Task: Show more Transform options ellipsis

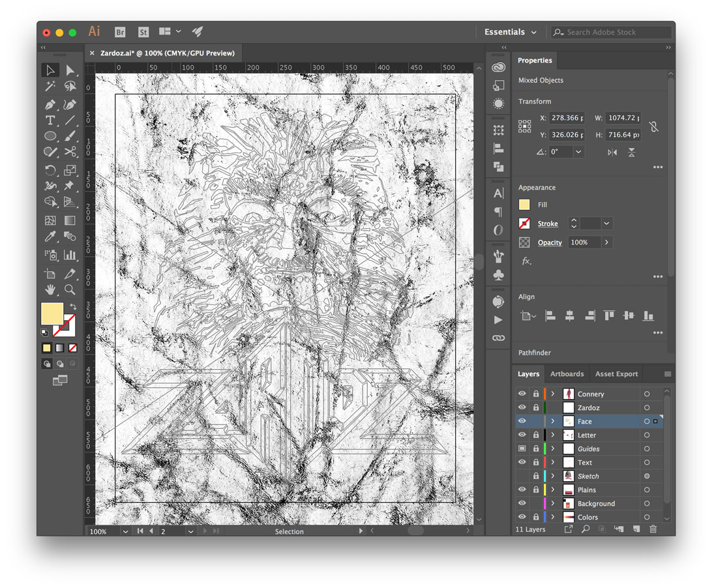Action: pyautogui.click(x=657, y=167)
